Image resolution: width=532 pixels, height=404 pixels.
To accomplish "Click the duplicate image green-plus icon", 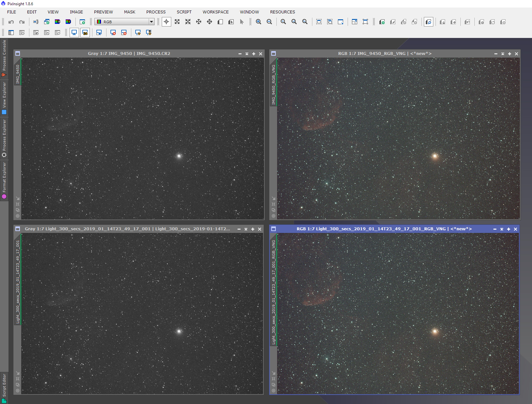I will (47, 22).
